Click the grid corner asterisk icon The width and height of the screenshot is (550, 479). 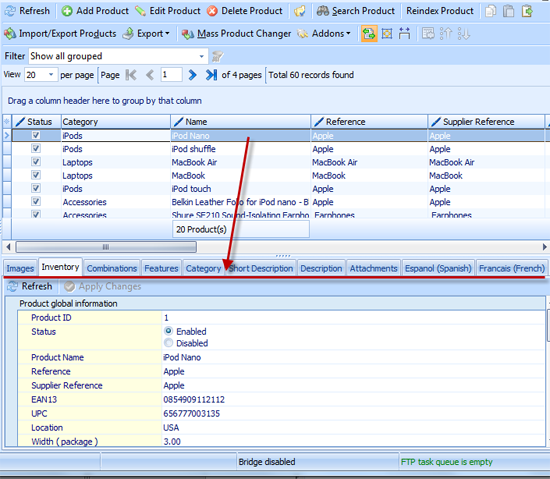click(x=7, y=122)
